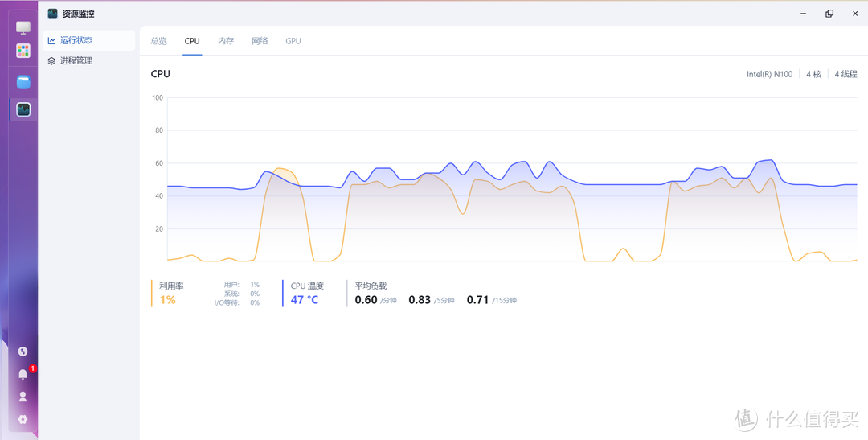Select 进程管理 in the sidebar

[88, 61]
